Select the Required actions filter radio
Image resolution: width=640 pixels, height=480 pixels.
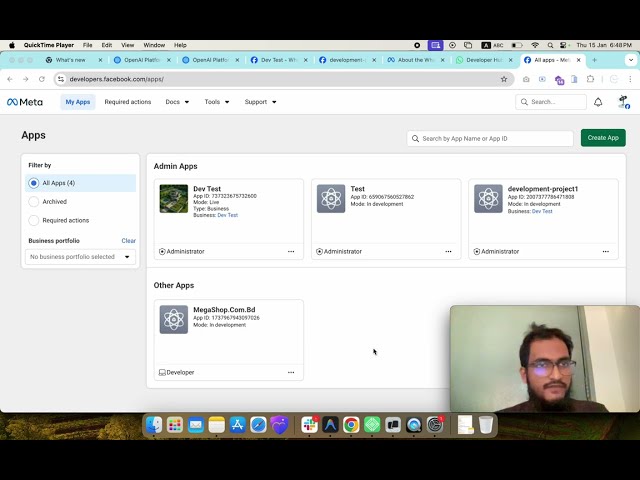click(33, 220)
